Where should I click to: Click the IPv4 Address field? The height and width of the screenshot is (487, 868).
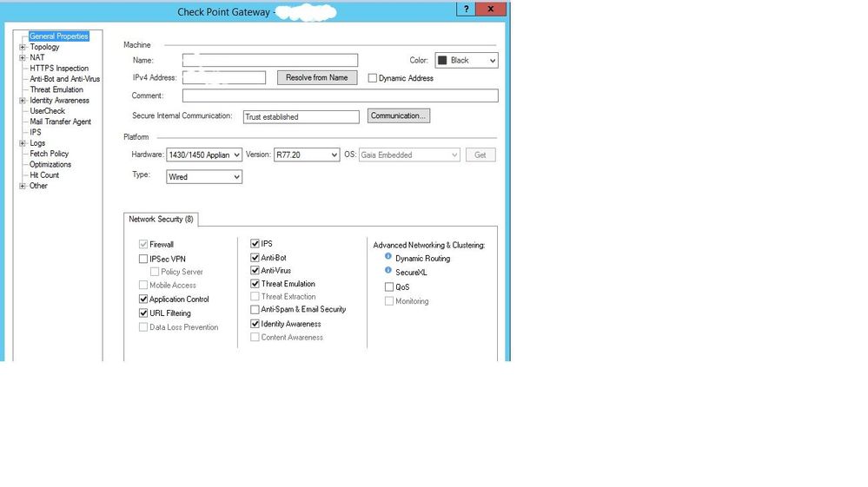224,78
